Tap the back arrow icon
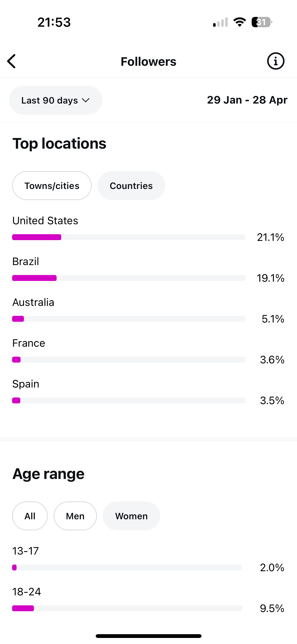Viewport: 297px width, 644px height. pyautogui.click(x=12, y=61)
